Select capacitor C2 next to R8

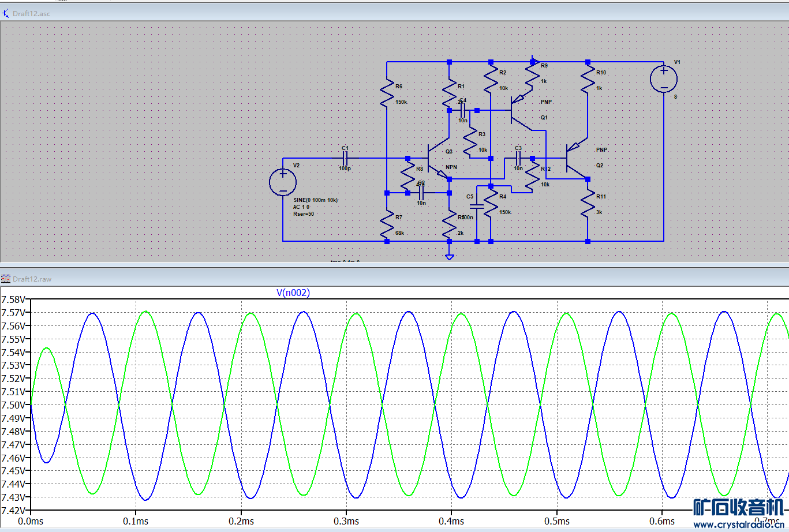coord(421,193)
